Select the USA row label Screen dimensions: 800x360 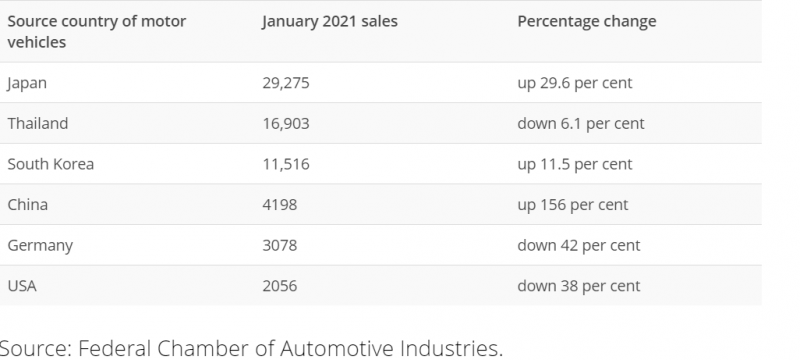point(22,286)
